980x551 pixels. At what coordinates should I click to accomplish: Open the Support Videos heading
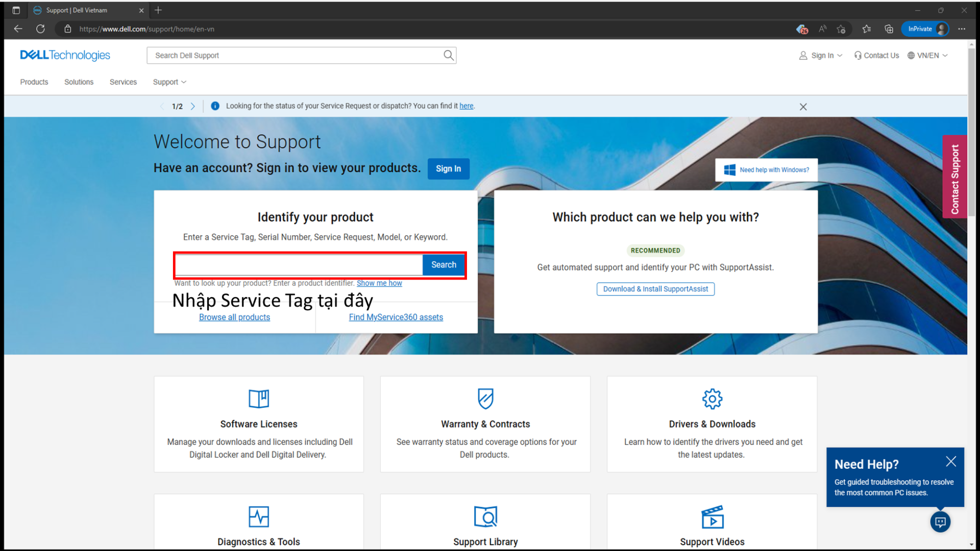pos(712,542)
